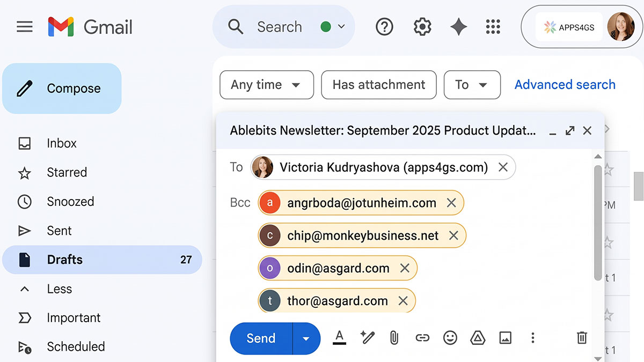Click the Gmail logo

pyautogui.click(x=90, y=27)
